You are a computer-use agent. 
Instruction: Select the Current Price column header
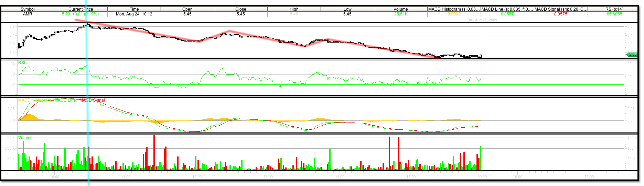click(80, 9)
